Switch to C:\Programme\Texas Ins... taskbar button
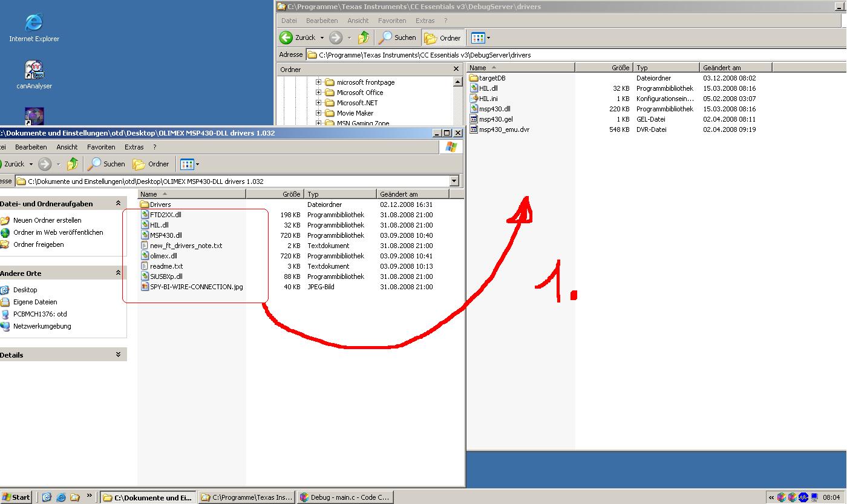847x504 pixels. pos(247,497)
